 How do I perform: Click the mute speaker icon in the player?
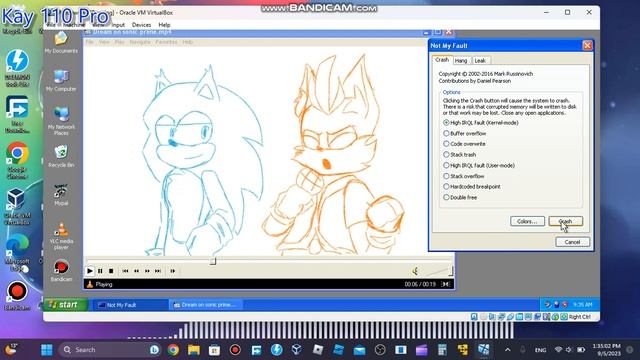click(415, 271)
